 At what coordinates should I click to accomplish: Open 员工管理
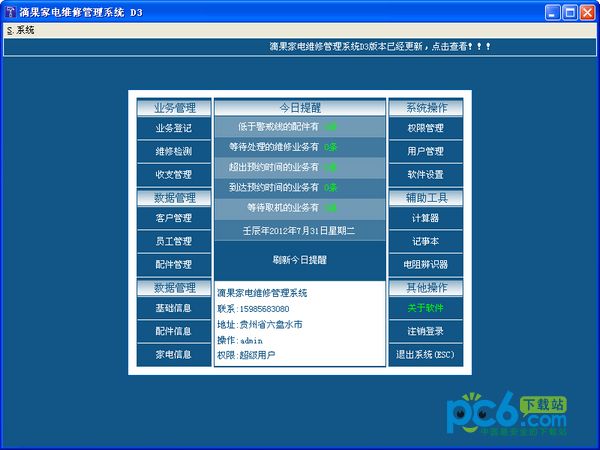[174, 241]
